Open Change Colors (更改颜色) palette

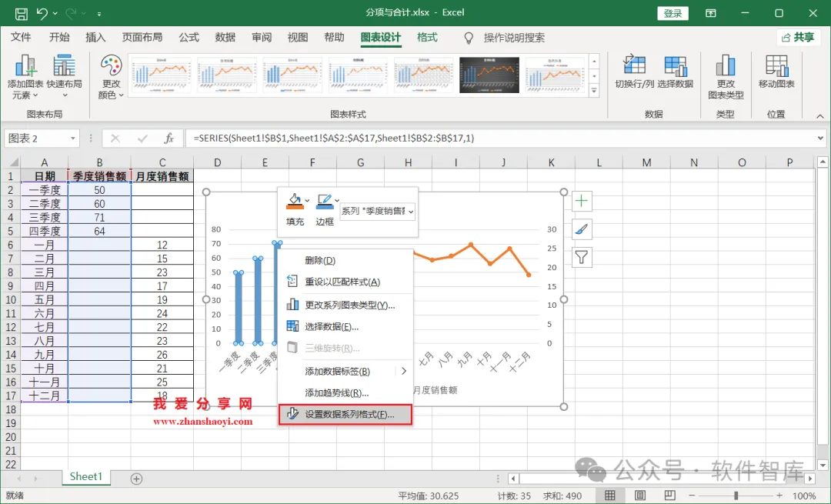coord(111,78)
